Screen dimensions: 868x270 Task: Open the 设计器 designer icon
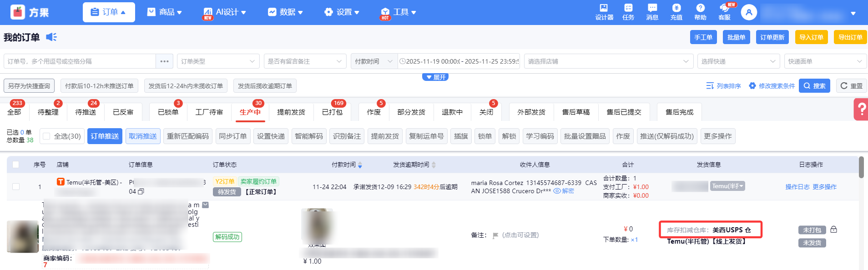[x=604, y=12]
